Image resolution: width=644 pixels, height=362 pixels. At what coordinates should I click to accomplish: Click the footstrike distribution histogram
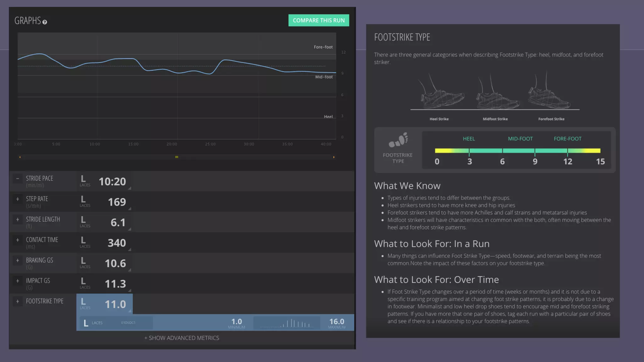click(287, 323)
